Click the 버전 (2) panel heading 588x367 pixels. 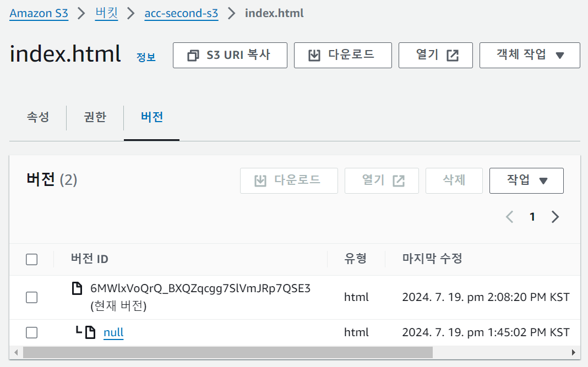[x=52, y=179]
